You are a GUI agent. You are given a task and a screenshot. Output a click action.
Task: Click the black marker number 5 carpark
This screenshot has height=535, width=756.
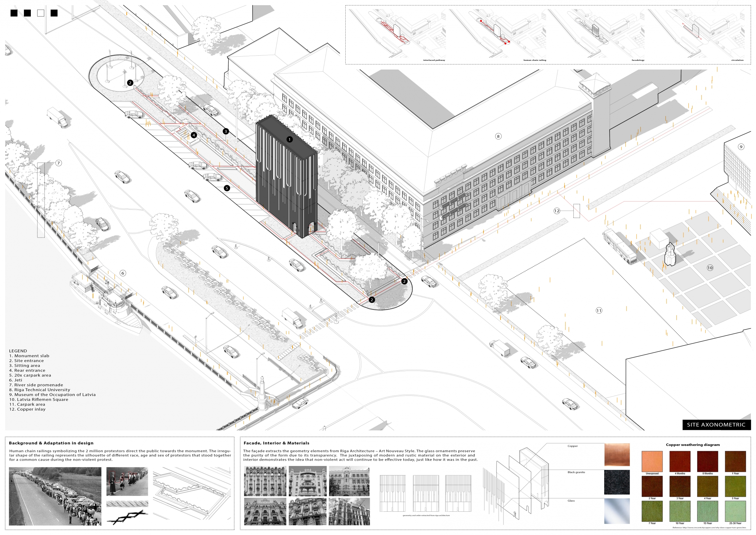click(x=226, y=188)
